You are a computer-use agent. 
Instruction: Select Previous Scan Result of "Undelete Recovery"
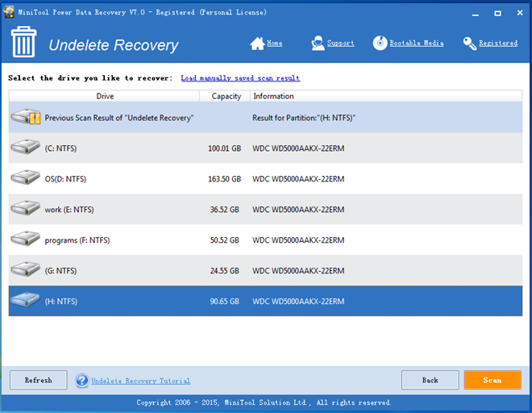pyautogui.click(x=119, y=118)
